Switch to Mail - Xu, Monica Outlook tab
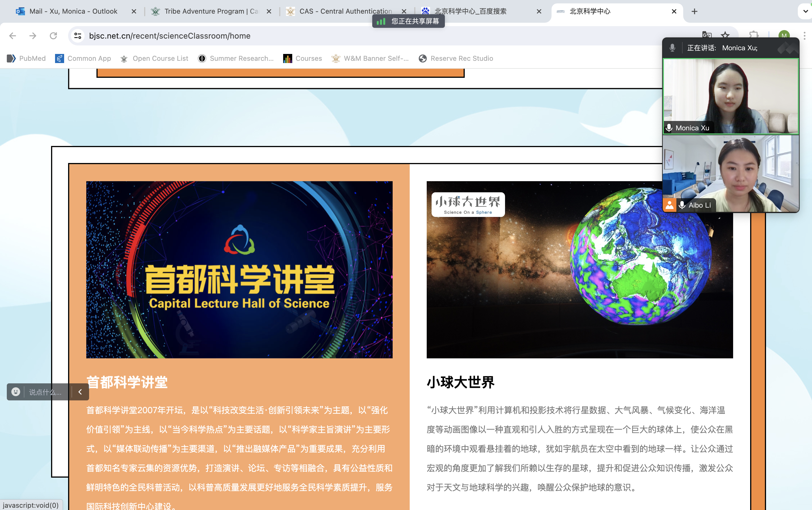The height and width of the screenshot is (510, 812). (73, 11)
